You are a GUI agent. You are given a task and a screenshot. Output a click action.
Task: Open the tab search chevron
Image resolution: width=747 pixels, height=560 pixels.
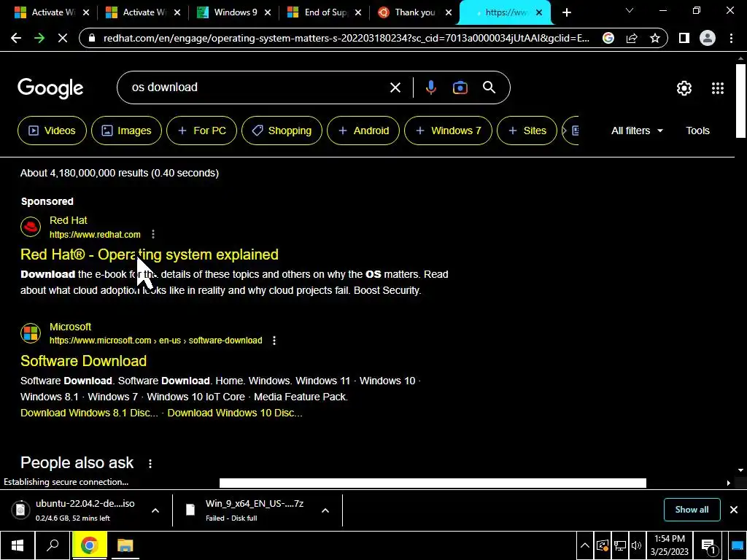pyautogui.click(x=630, y=10)
